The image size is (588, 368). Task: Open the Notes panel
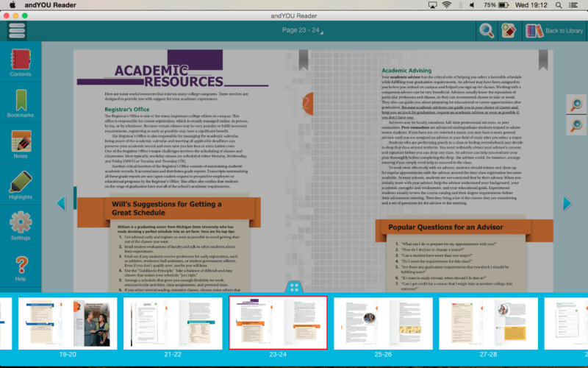pyautogui.click(x=21, y=144)
